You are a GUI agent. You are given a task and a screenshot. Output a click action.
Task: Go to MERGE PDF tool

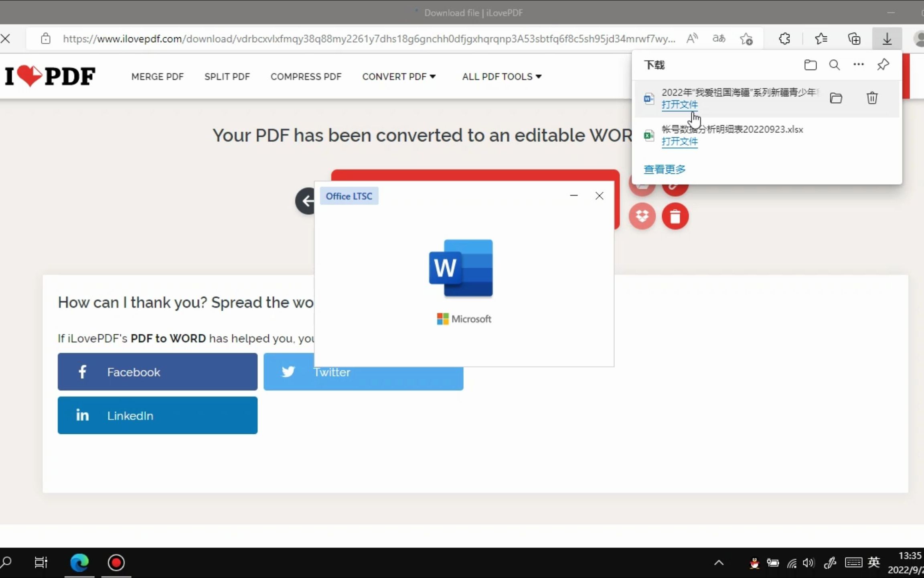(x=157, y=77)
